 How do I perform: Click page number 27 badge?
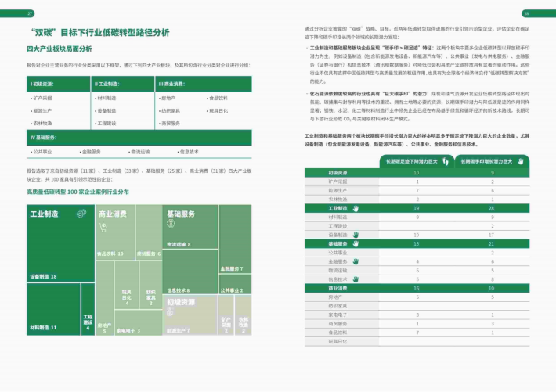coord(31,13)
